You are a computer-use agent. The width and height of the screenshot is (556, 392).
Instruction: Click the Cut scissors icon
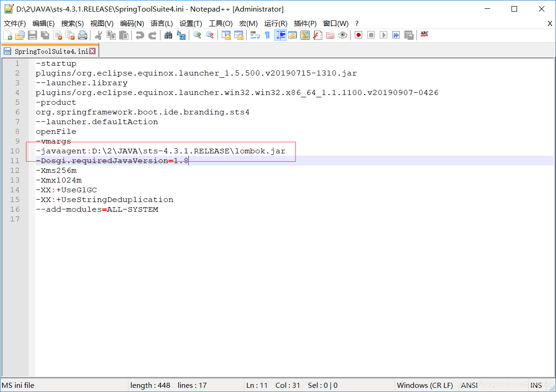click(x=99, y=35)
